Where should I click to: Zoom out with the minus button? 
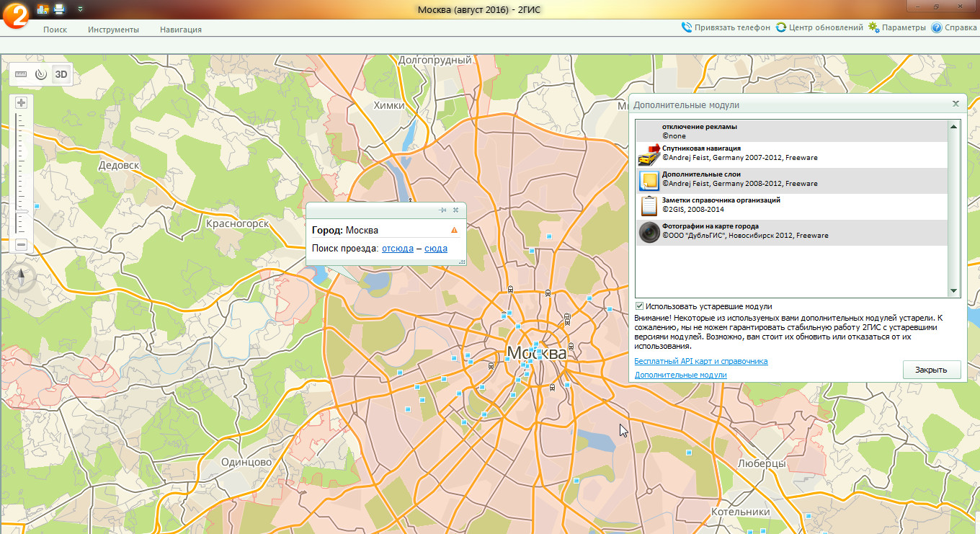[x=21, y=245]
